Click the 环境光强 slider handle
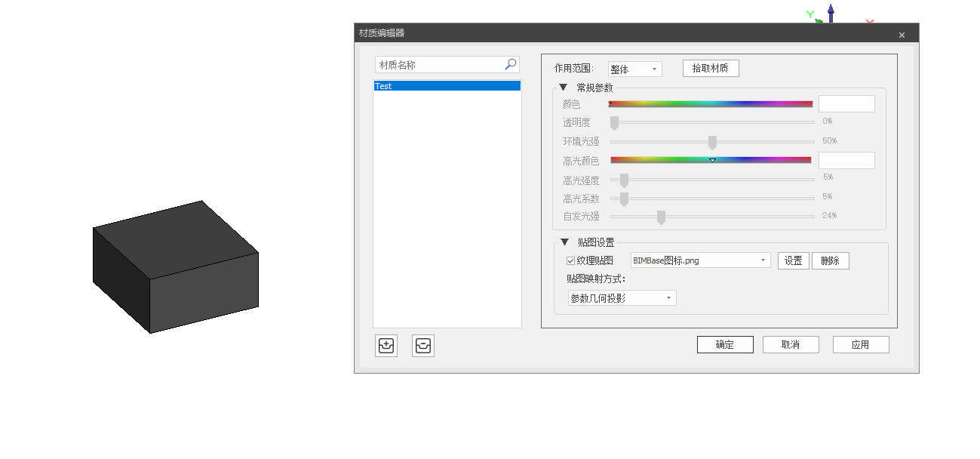 point(712,142)
